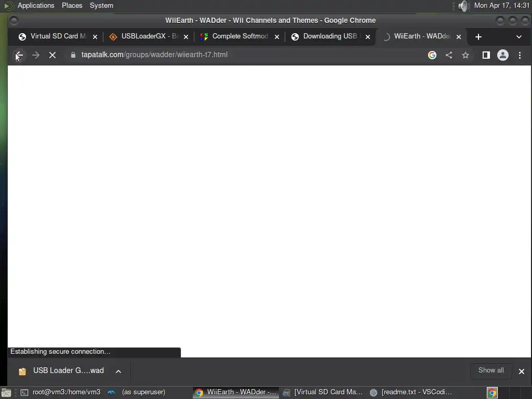Expand options for the USB Loader download
Image resolution: width=532 pixels, height=399 pixels.
click(118, 371)
